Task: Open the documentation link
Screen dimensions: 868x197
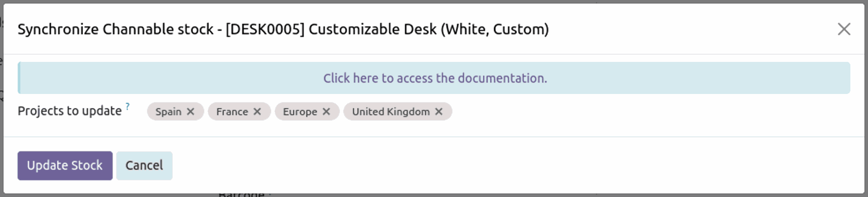Action: 435,78
